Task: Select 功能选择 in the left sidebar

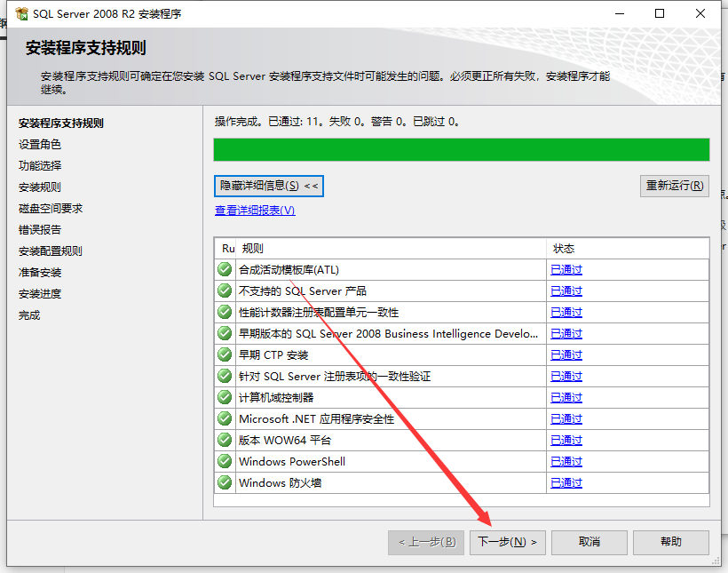Action: (x=41, y=164)
